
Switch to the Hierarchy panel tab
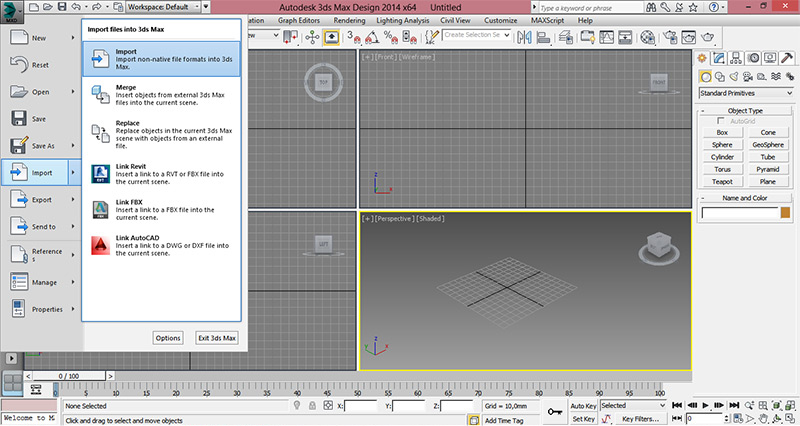click(736, 58)
